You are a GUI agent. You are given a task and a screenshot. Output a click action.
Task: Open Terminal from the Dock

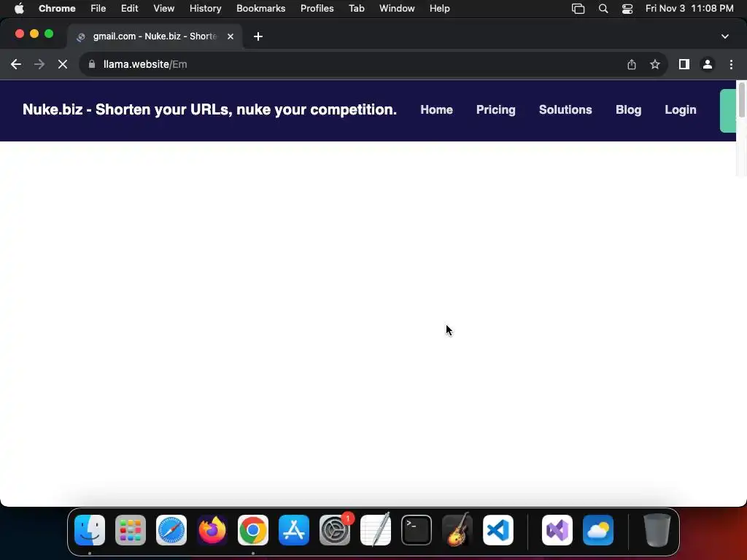[x=417, y=530]
